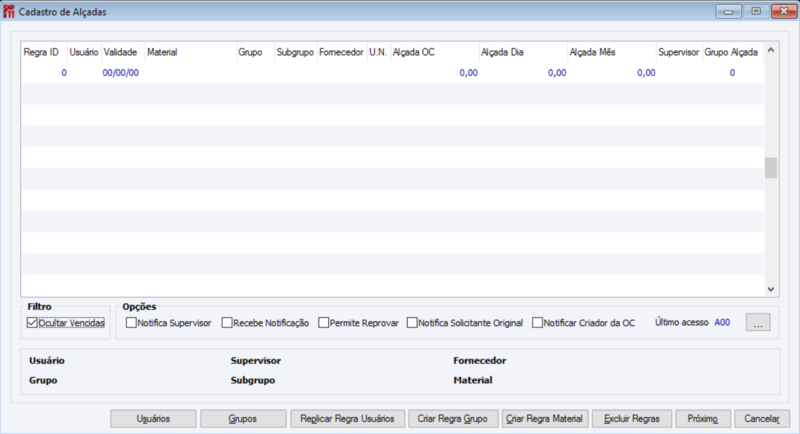The image size is (800, 434).
Task: Click the Alçada Dia column header
Action: [523, 52]
